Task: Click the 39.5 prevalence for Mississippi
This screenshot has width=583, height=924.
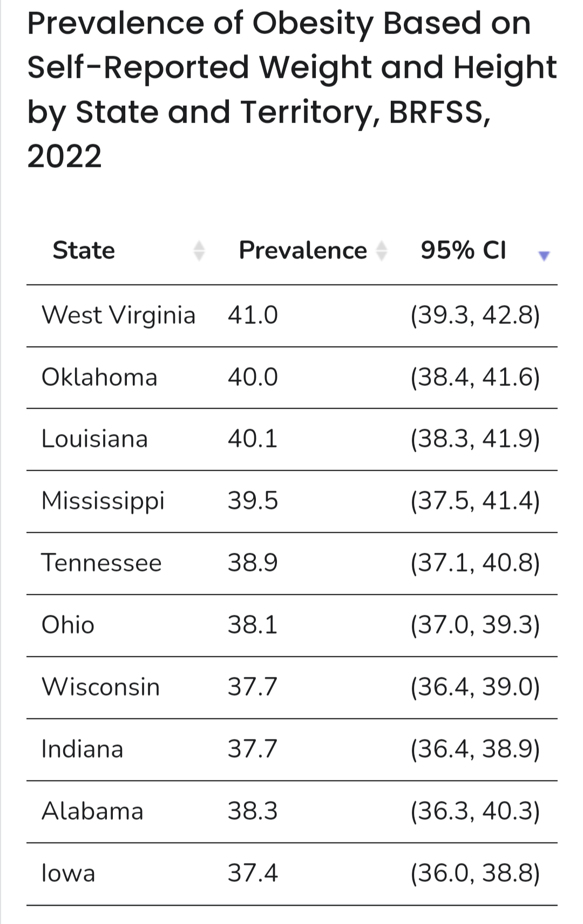Action: pos(253,501)
